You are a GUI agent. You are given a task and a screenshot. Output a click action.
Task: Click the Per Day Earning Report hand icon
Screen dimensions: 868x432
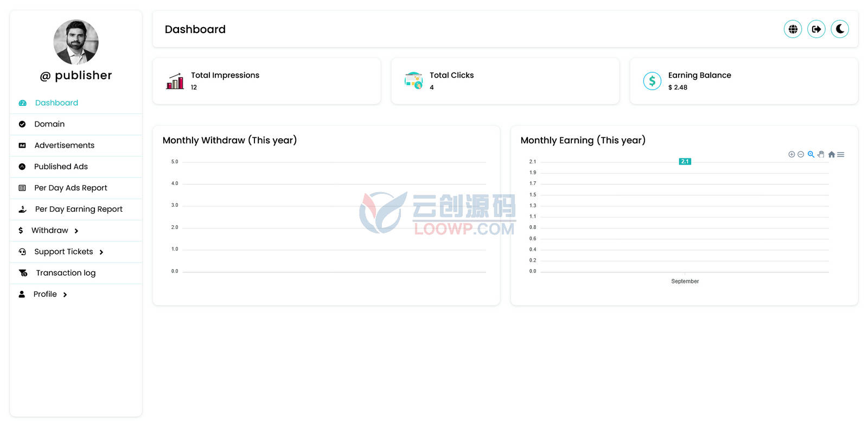22,209
